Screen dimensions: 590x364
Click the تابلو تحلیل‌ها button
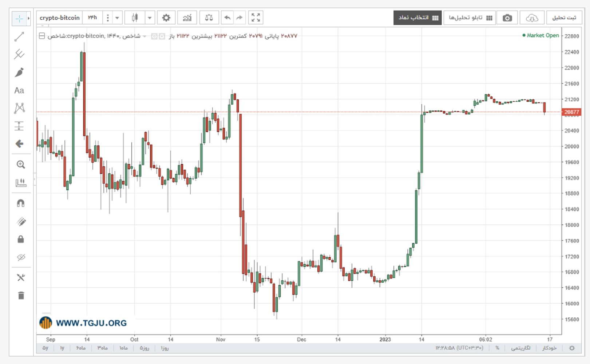pyautogui.click(x=469, y=18)
